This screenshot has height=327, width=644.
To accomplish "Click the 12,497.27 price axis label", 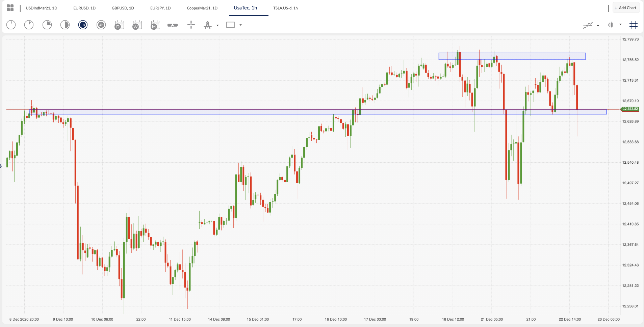I will pos(630,183).
